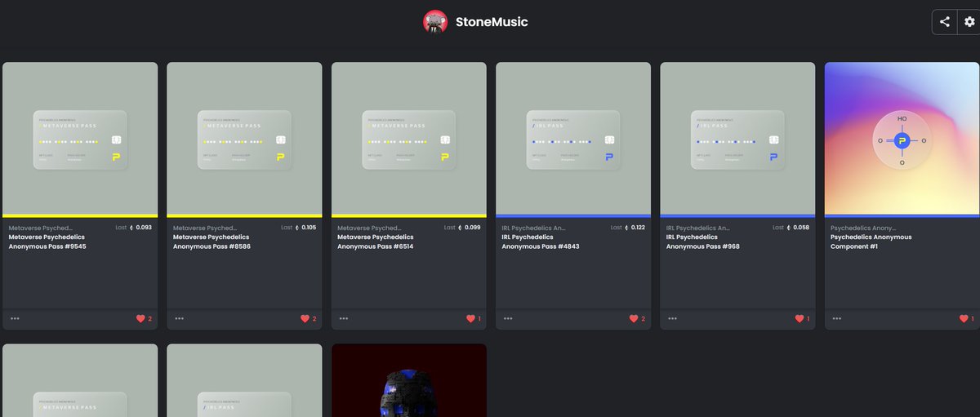Screen dimensions: 980x417
Task: Open more options on Pass #4843 card
Action: (508, 318)
